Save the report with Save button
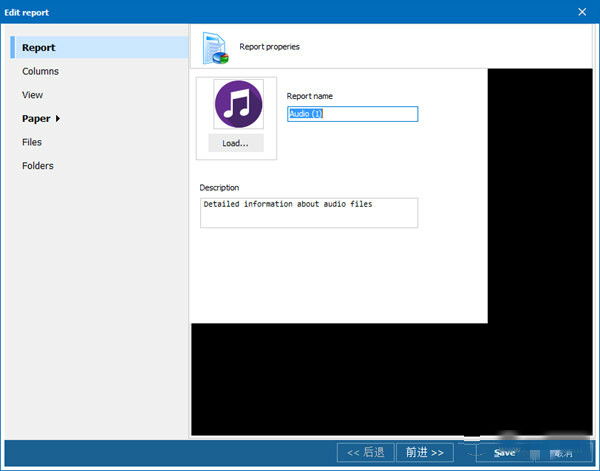 [x=504, y=453]
